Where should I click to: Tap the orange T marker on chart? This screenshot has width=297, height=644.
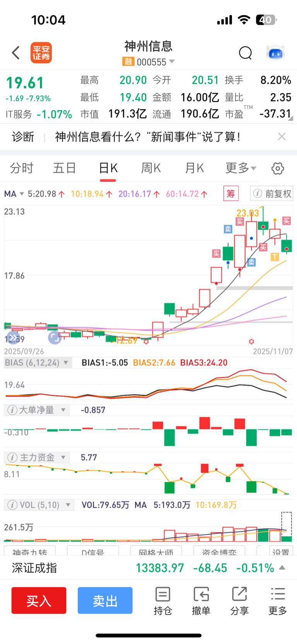point(275,257)
